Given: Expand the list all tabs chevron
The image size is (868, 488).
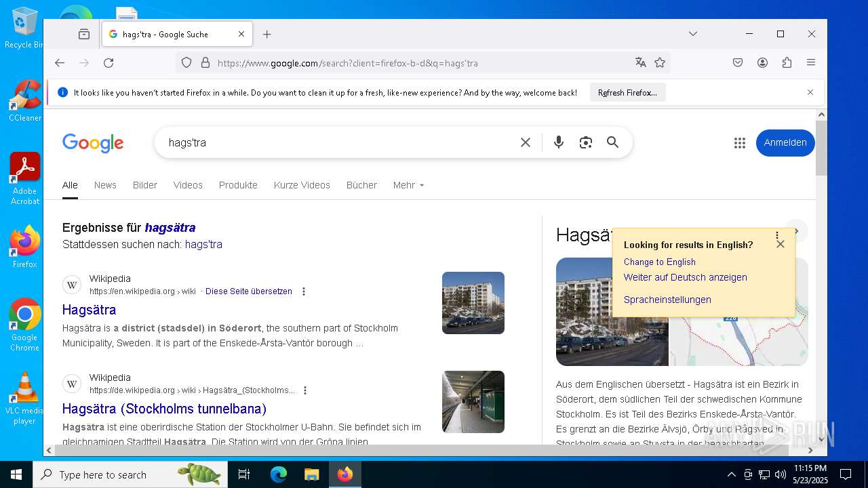Looking at the screenshot, I should pos(692,34).
